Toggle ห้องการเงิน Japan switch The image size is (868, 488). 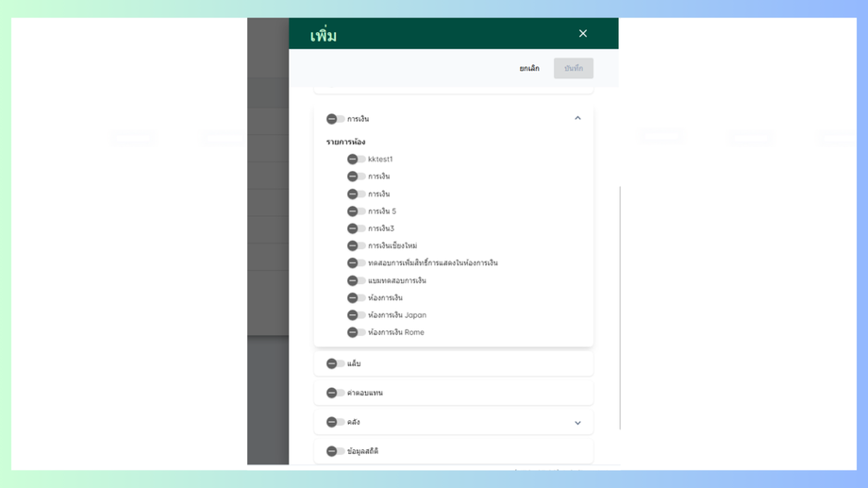(356, 314)
